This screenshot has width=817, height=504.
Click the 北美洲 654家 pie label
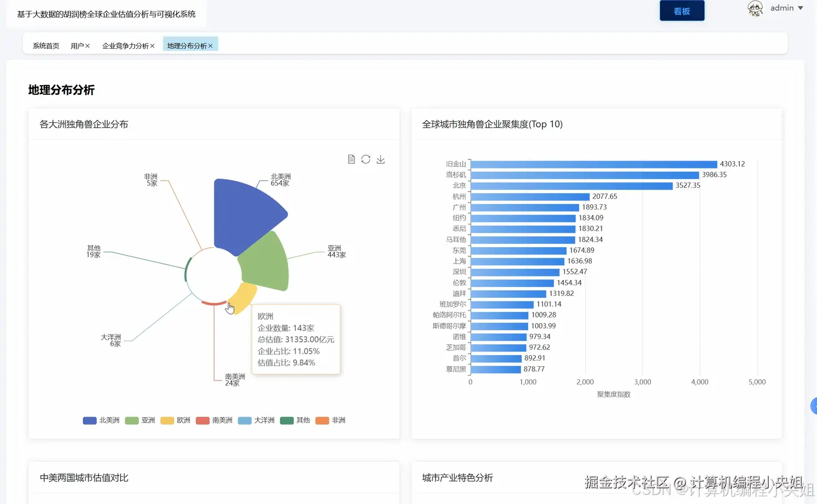281,180
